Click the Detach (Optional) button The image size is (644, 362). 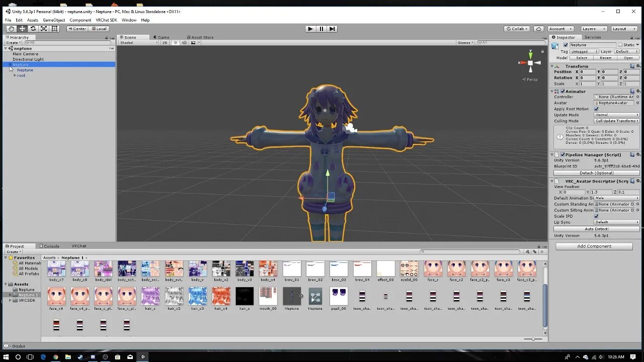tap(596, 173)
